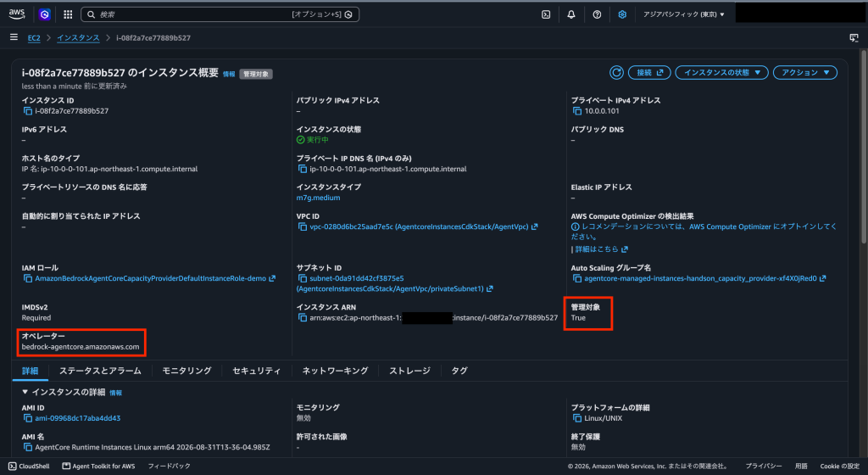Open the アクション dropdown menu

coord(805,73)
